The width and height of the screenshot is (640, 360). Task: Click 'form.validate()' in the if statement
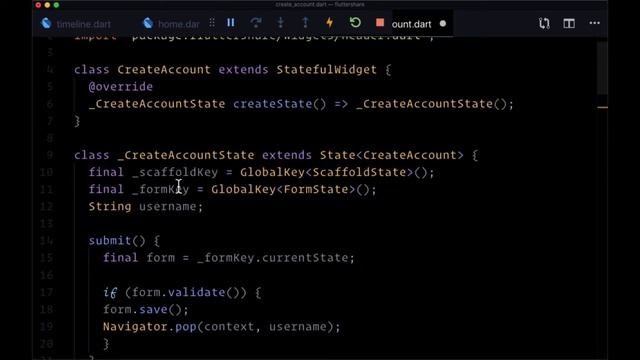[x=186, y=292]
